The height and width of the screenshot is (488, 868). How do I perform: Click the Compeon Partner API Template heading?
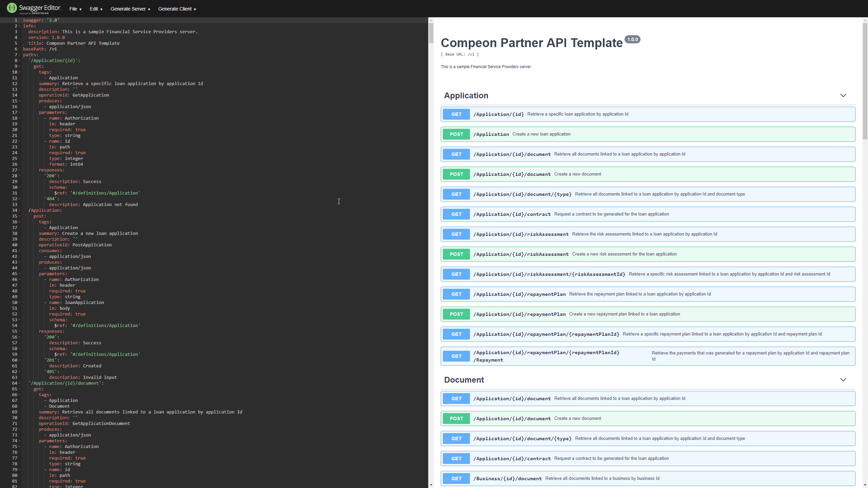(532, 43)
